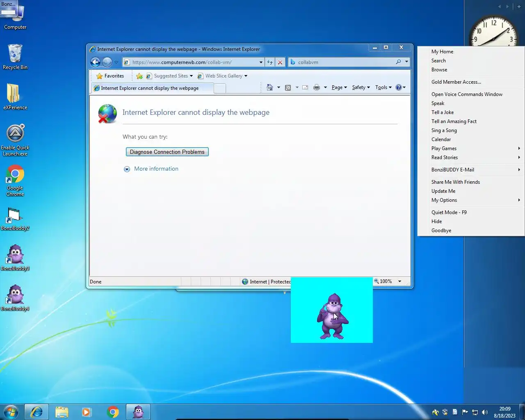Go back with the IE back arrow
The width and height of the screenshot is (525, 420).
[95, 62]
